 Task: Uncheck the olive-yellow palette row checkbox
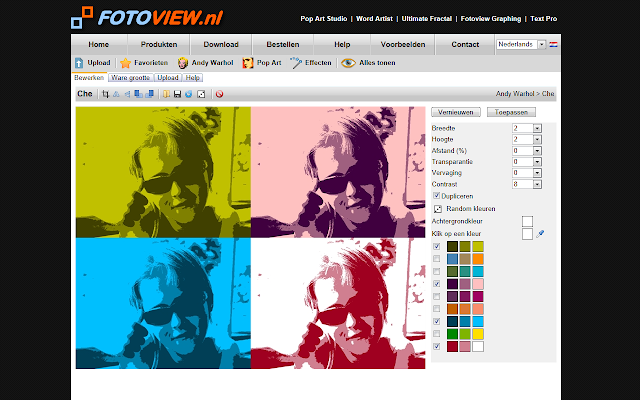[437, 247]
